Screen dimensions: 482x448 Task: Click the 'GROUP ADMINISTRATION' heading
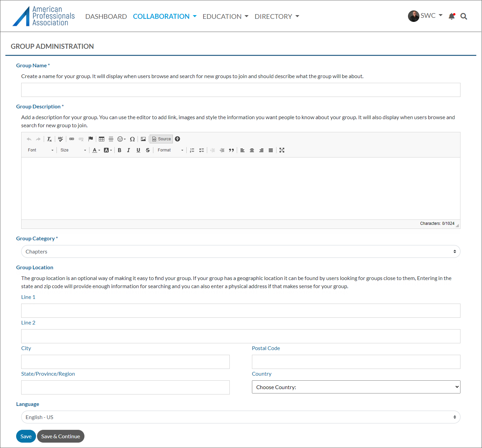(x=52, y=46)
